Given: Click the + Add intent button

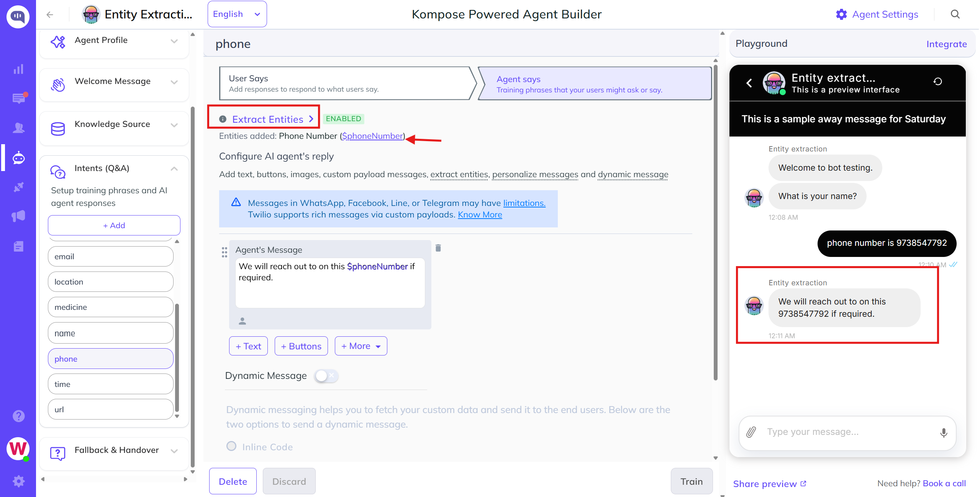Looking at the screenshot, I should click(x=114, y=225).
